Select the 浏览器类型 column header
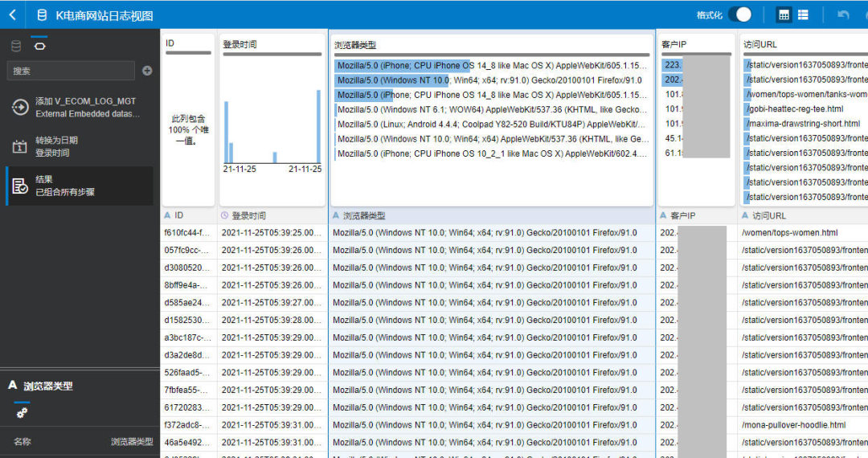This screenshot has height=458, width=868. click(x=492, y=215)
